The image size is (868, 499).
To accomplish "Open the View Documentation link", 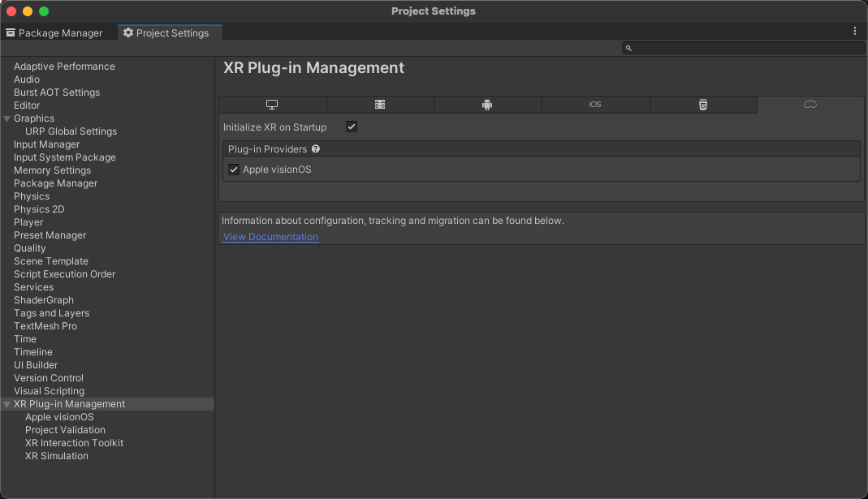I will (270, 237).
